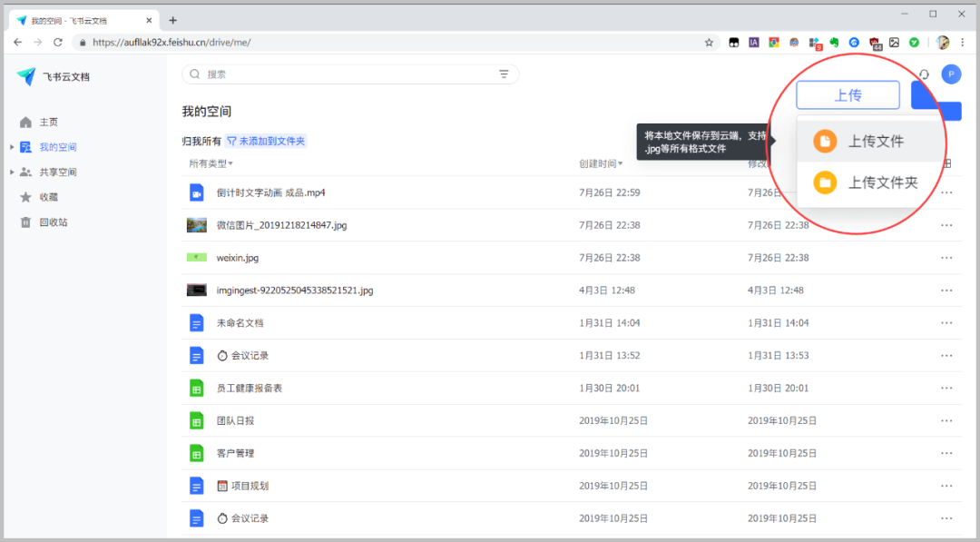Click the 收藏 star icon
The image size is (980, 542).
[x=25, y=197]
